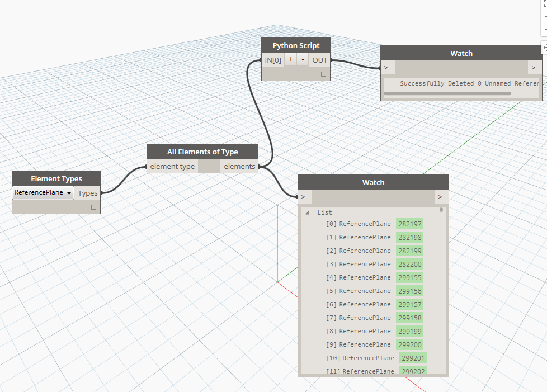Image resolution: width=547 pixels, height=392 pixels.
Task: Collapse the List tree in the Watch node
Action: [308, 212]
